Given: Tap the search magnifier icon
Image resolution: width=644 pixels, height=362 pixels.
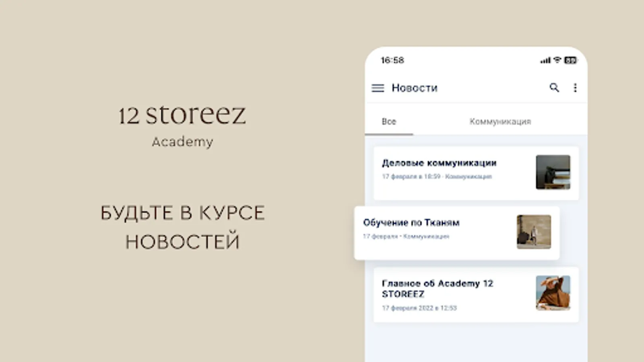Looking at the screenshot, I should [554, 87].
